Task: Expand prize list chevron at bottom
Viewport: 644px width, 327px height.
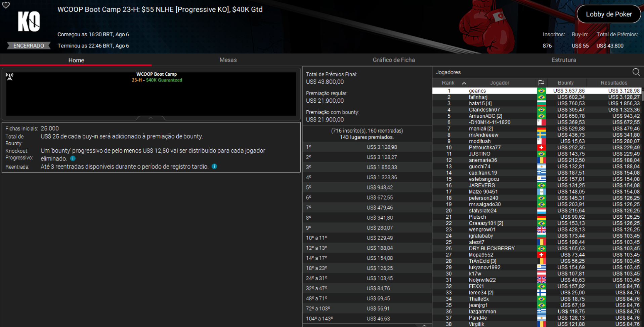Action: coord(424,325)
